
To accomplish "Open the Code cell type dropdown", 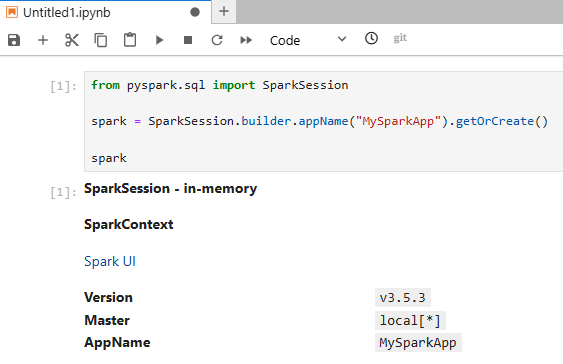I will pos(308,40).
